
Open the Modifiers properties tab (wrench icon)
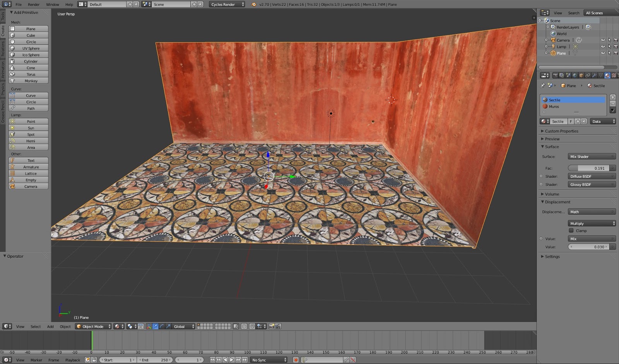(594, 75)
